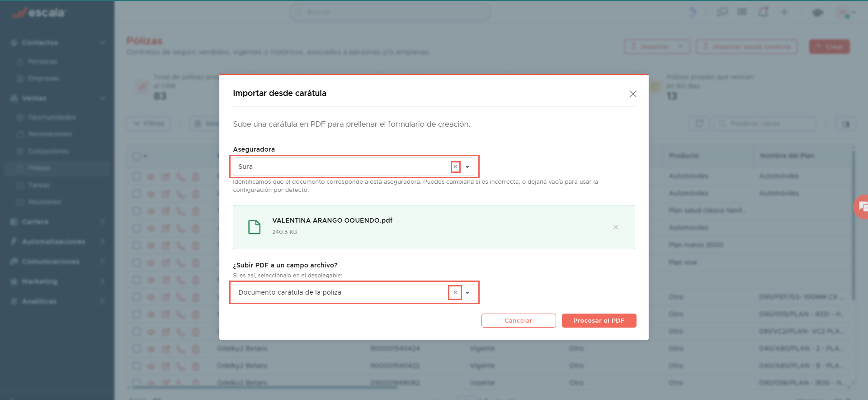Open the Aseguradora dropdown arrow
The height and width of the screenshot is (400, 868).
467,167
